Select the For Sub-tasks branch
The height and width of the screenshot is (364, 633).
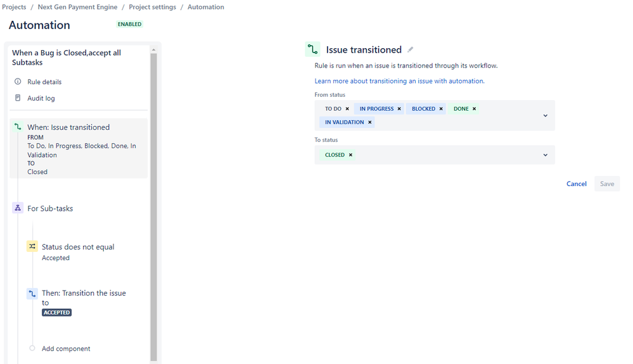(50, 208)
